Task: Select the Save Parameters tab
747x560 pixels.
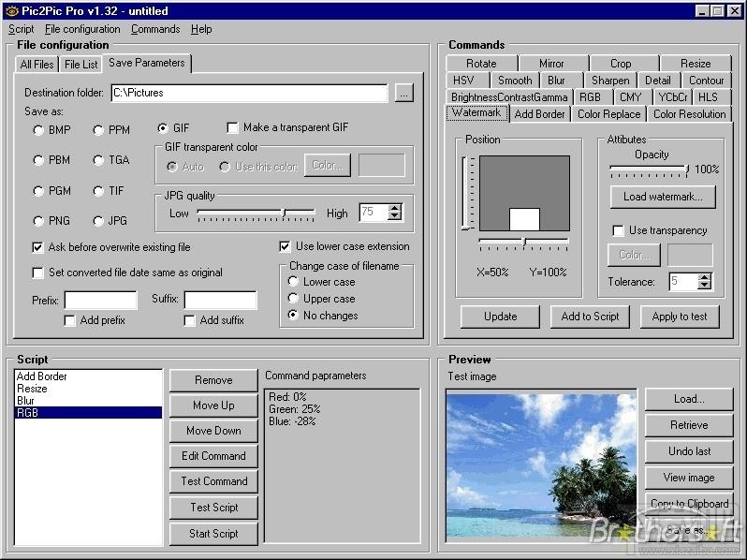Action: point(147,63)
